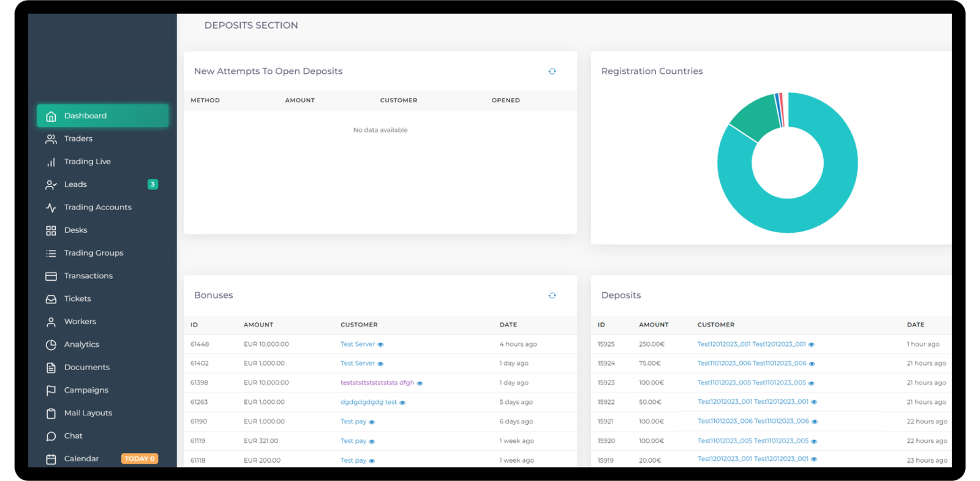This screenshot has height=481, width=980.
Task: Open Test pay customer link for bonus 61190
Action: coord(353,422)
